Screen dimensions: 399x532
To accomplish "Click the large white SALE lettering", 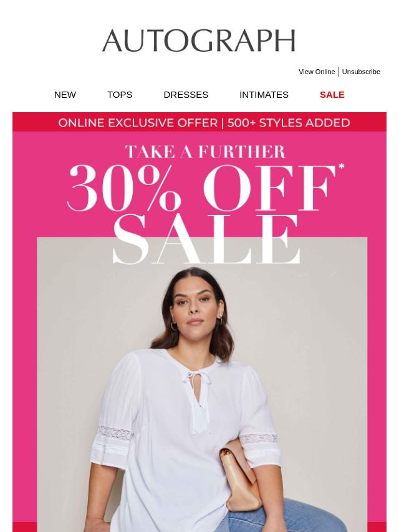I will (x=206, y=239).
